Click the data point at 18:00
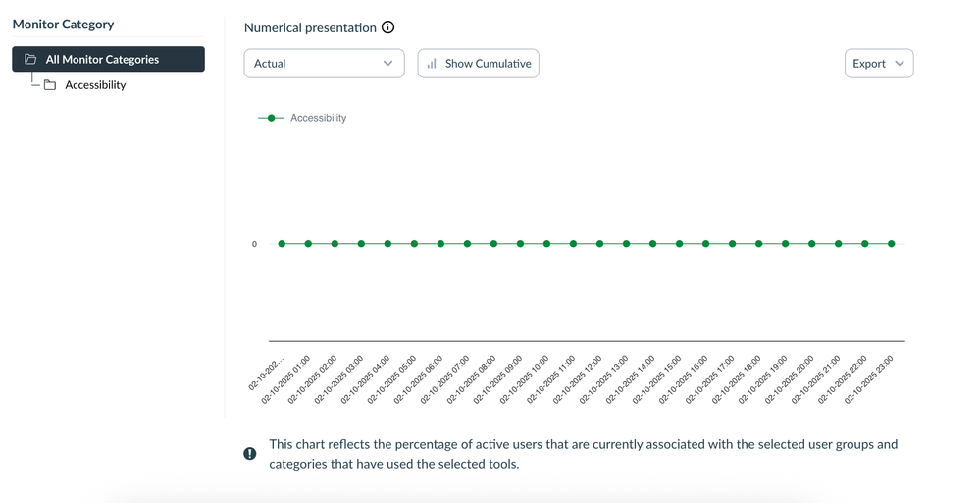This screenshot has height=503, width=980. click(758, 244)
